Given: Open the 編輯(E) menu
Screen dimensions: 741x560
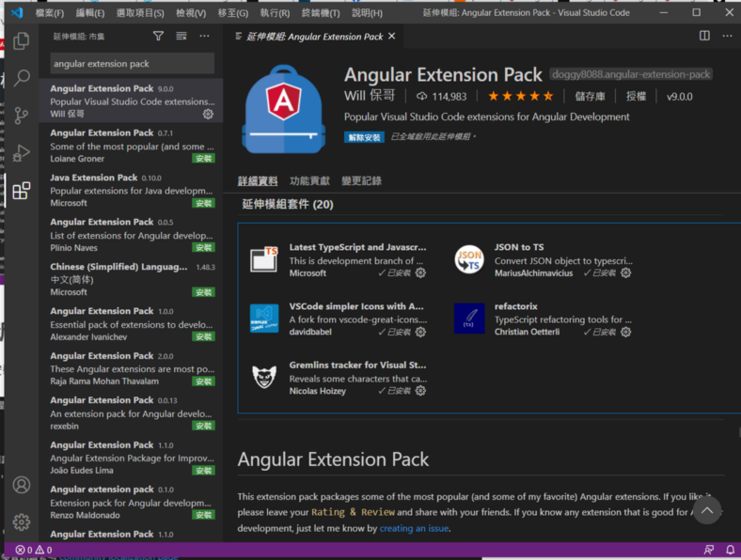Looking at the screenshot, I should point(90,13).
